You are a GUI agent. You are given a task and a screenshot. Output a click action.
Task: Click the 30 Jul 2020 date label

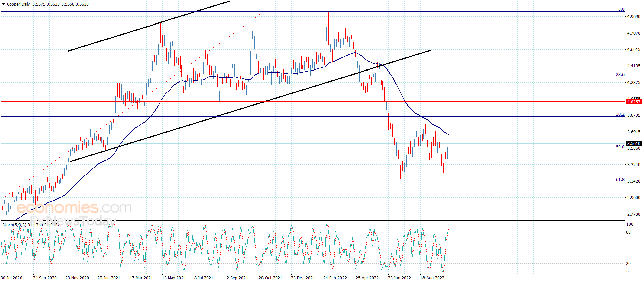tap(11, 278)
